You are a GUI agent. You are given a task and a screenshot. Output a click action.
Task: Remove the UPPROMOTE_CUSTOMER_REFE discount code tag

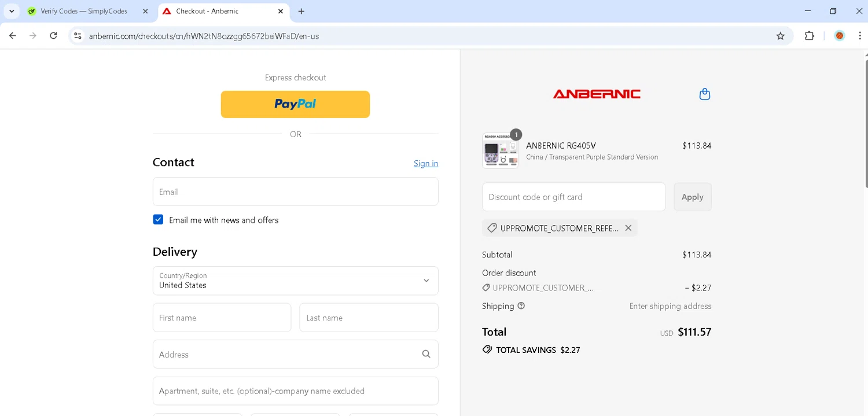pyautogui.click(x=628, y=228)
